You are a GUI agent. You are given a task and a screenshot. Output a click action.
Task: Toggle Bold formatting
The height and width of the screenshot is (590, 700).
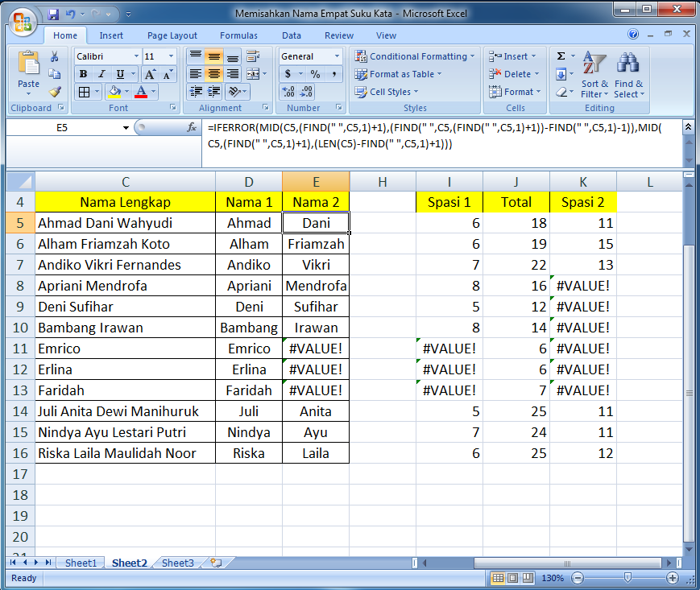[x=83, y=74]
